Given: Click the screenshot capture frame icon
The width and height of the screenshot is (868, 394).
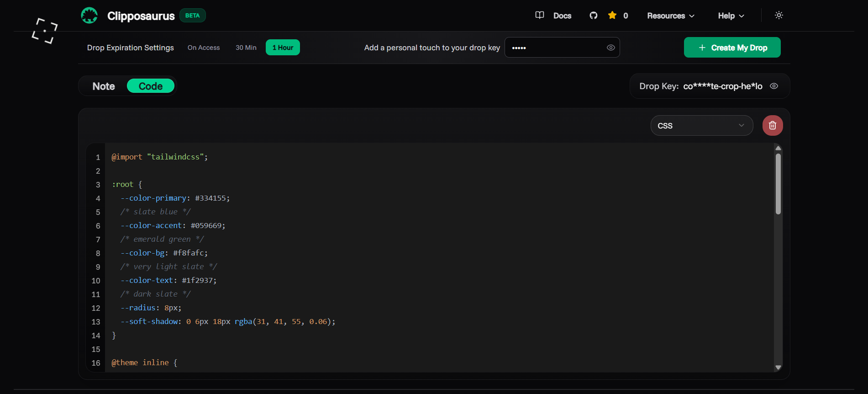Looking at the screenshot, I should click(x=45, y=31).
